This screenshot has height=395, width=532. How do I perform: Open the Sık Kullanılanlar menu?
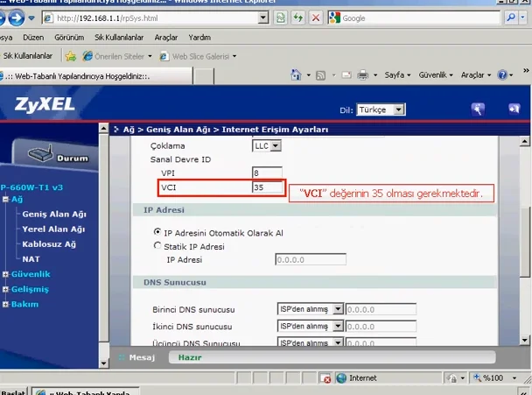[119, 38]
